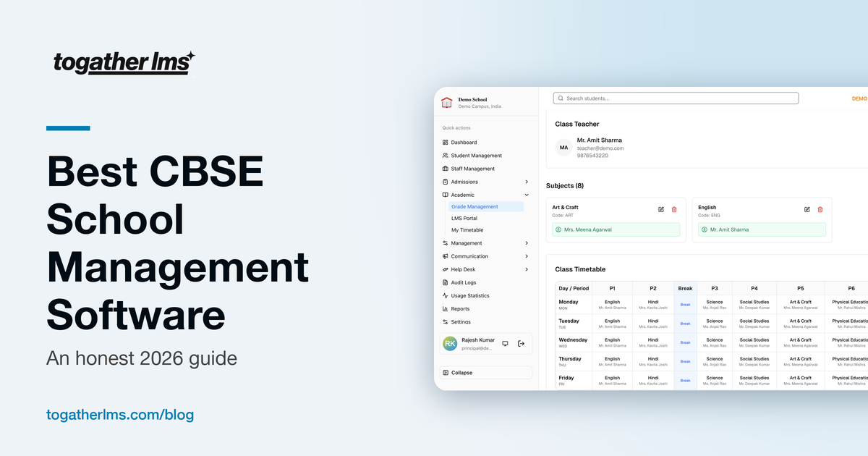This screenshot has width=868, height=456.
Task: Click the Usage Statistics pulse icon
Action: [445, 295]
